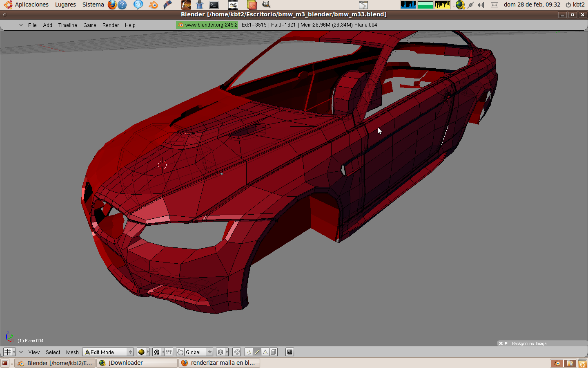The width and height of the screenshot is (588, 368).
Task: Collapse the top info header menus triangle
Action: [21, 25]
